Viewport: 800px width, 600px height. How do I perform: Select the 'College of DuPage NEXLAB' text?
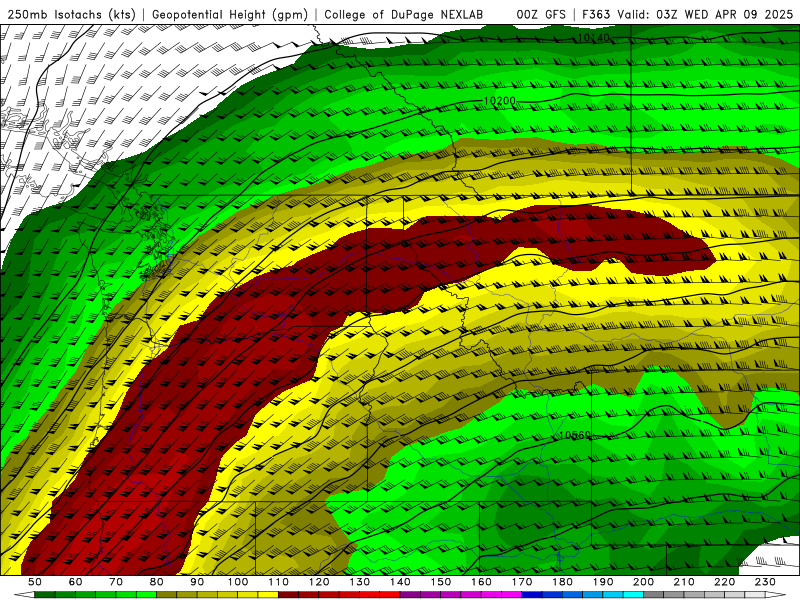click(404, 14)
